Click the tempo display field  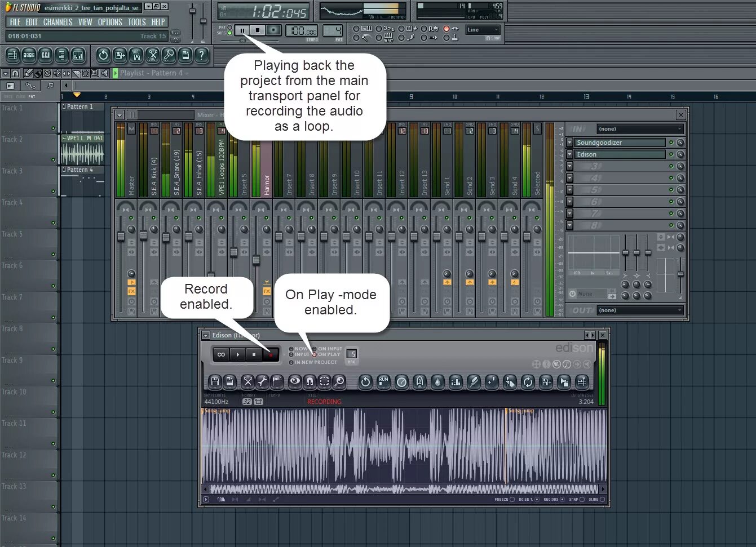coord(303,31)
